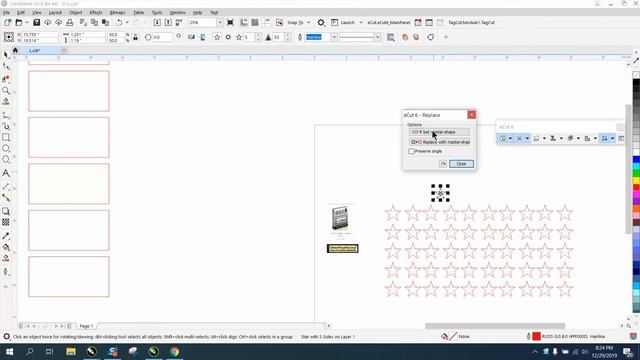Expand the Open icon's dropdown arrow
The height and width of the screenshot is (360, 640).
(27, 22)
